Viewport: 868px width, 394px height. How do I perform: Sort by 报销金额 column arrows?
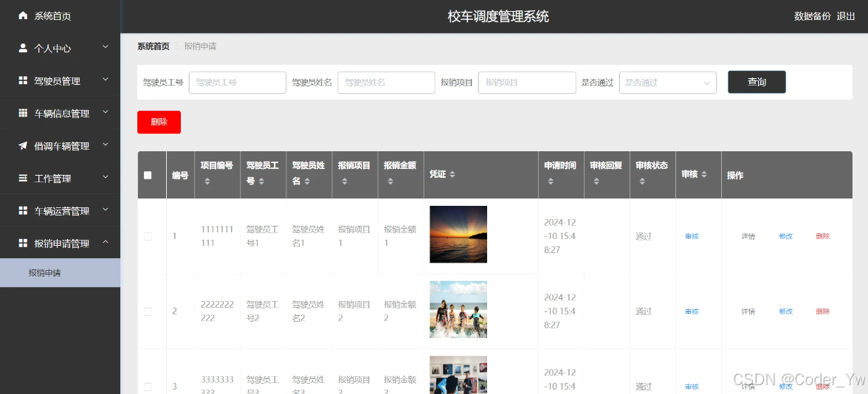pyautogui.click(x=391, y=182)
